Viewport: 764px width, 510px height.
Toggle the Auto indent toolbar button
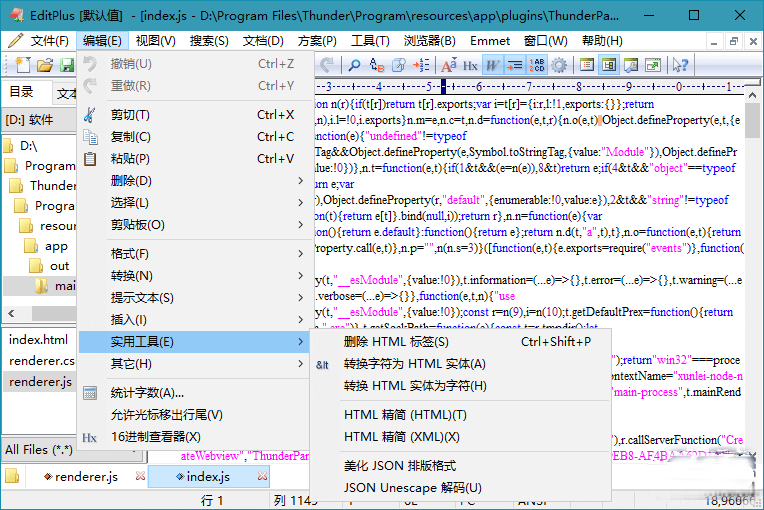click(x=515, y=65)
